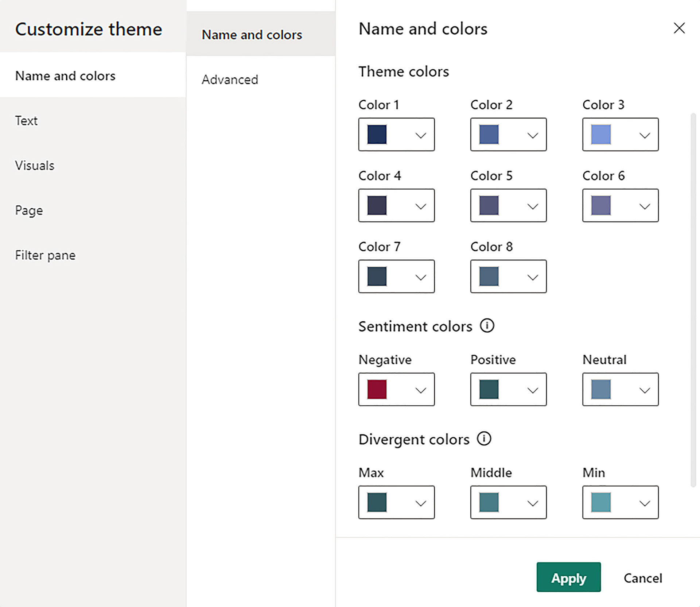
Task: Expand the Positive sentiment color chevron
Action: (533, 390)
